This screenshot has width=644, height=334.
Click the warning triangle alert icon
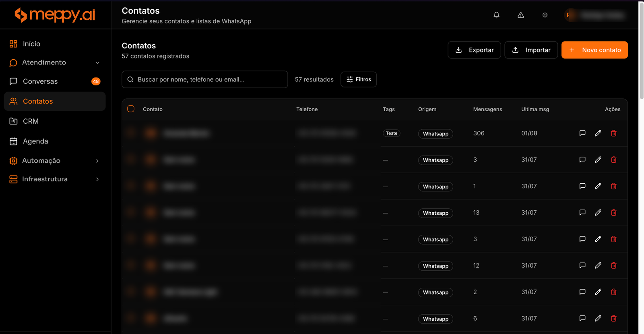tap(520, 15)
